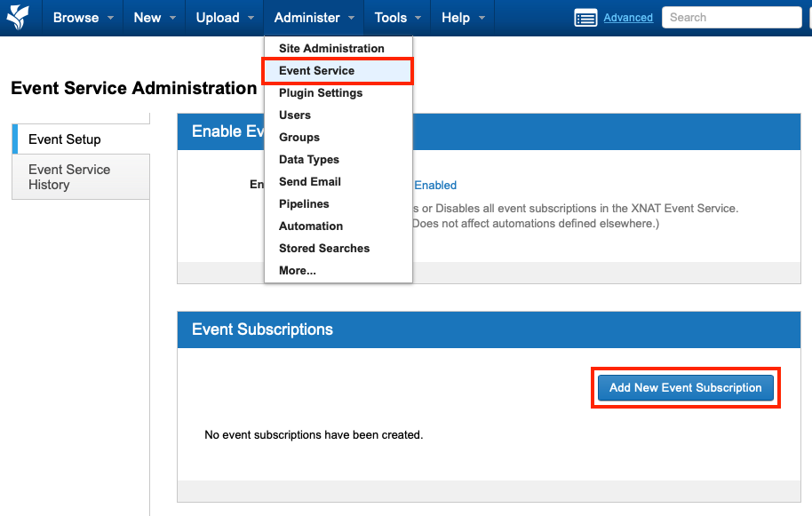Open Stored Searches menu entry
Screen dimensions: 812x516
[324, 249]
